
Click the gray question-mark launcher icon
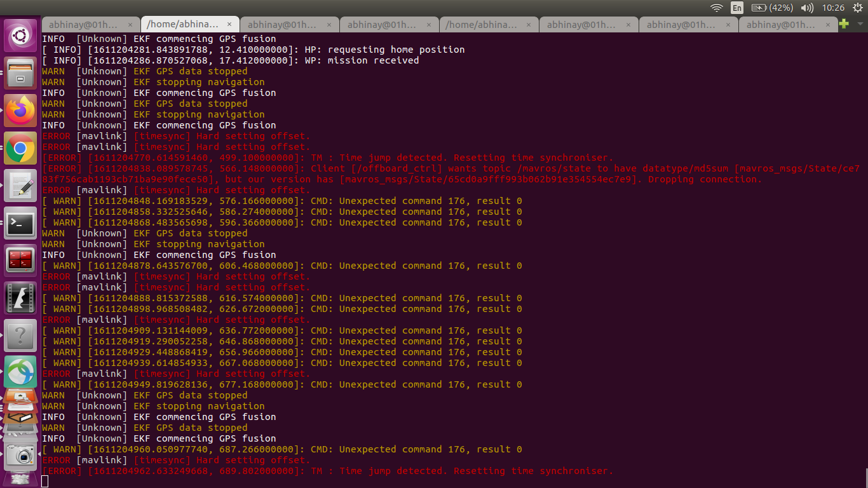20,335
